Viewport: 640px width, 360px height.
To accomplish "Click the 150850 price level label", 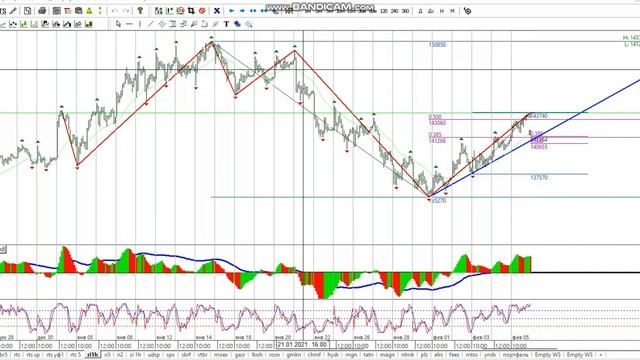I will (x=437, y=45).
